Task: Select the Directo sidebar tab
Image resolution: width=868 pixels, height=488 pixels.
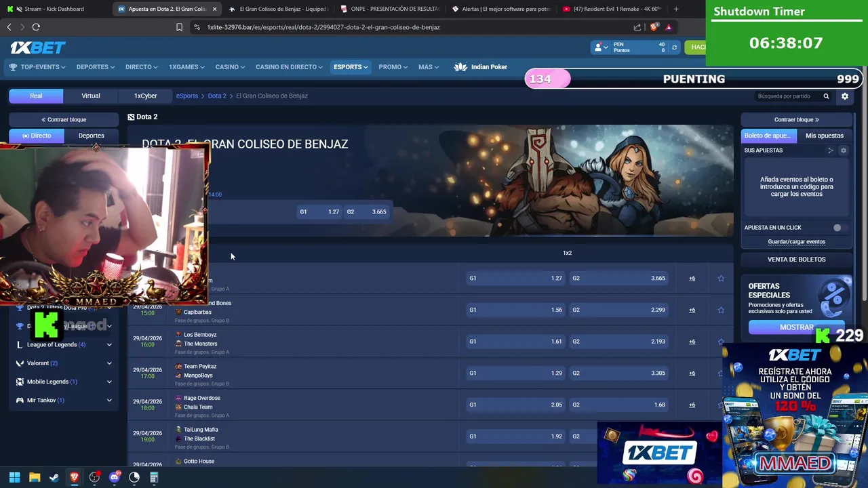Action: coord(37,136)
